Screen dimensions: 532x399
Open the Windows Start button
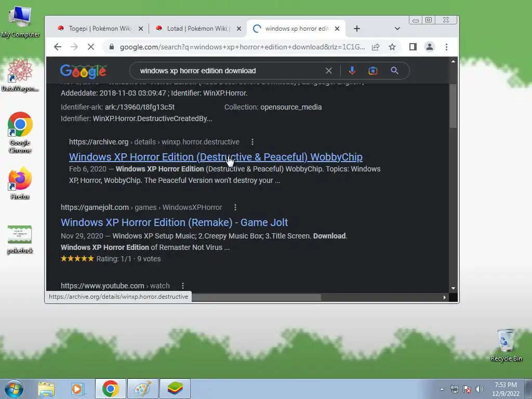[x=14, y=389]
